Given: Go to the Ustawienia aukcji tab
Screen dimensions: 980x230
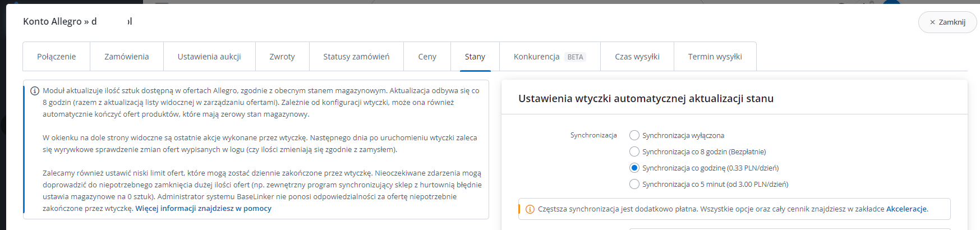Looking at the screenshot, I should pos(209,57).
